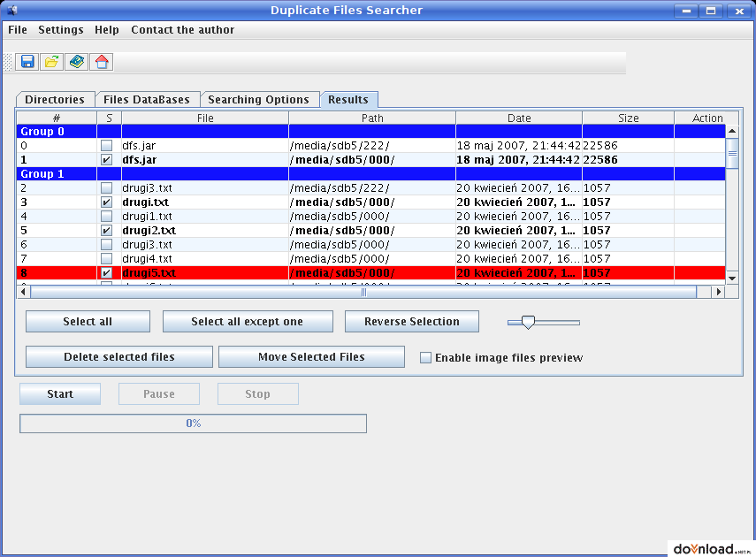
Task: Open the Help menu
Action: click(107, 30)
